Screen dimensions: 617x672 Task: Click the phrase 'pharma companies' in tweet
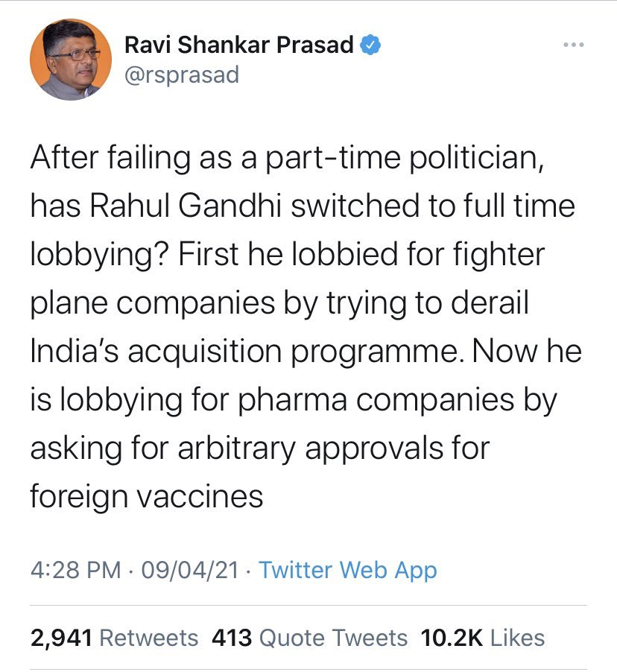367,399
